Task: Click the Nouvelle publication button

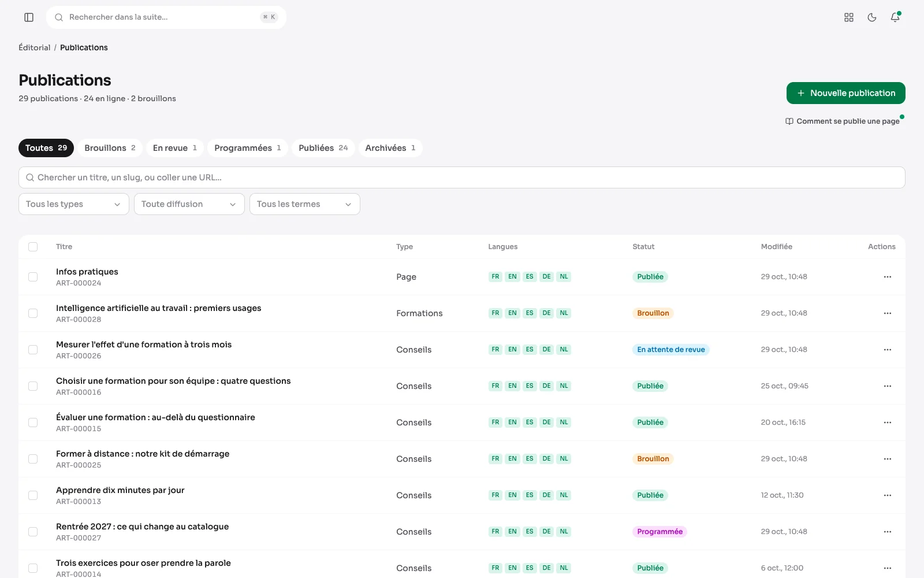Action: [x=846, y=93]
